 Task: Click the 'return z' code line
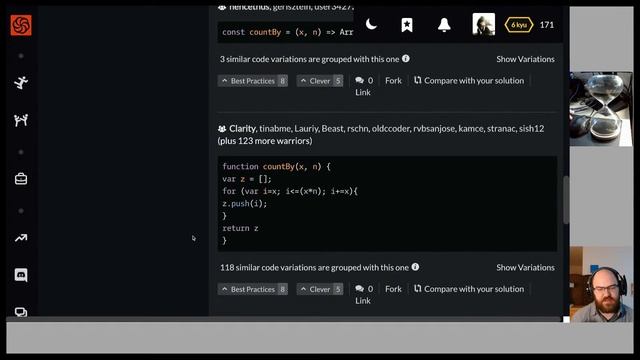[240, 228]
